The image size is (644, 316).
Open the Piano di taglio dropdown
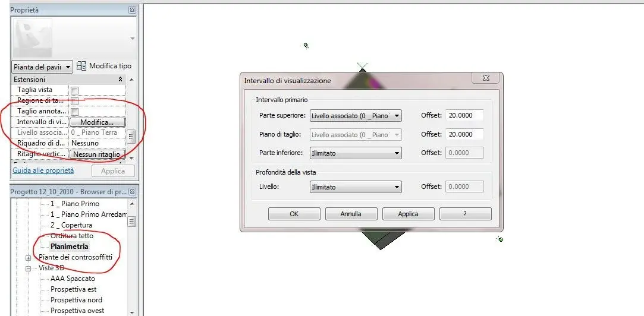click(356, 135)
